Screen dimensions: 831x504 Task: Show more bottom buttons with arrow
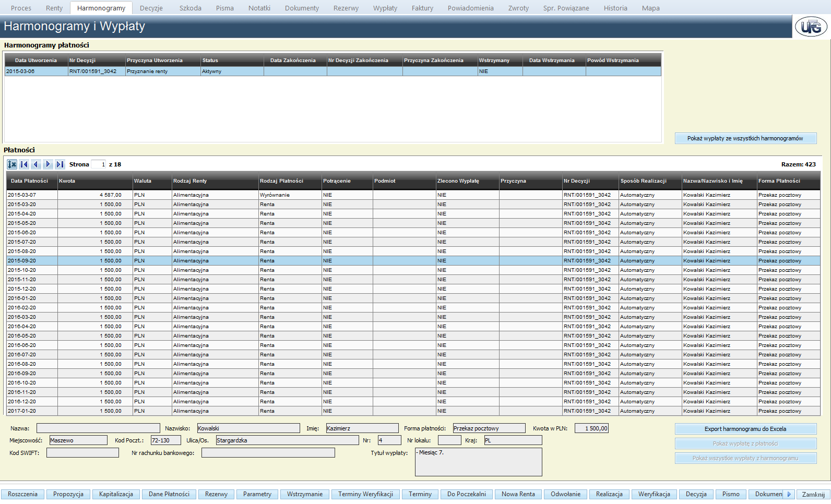789,494
